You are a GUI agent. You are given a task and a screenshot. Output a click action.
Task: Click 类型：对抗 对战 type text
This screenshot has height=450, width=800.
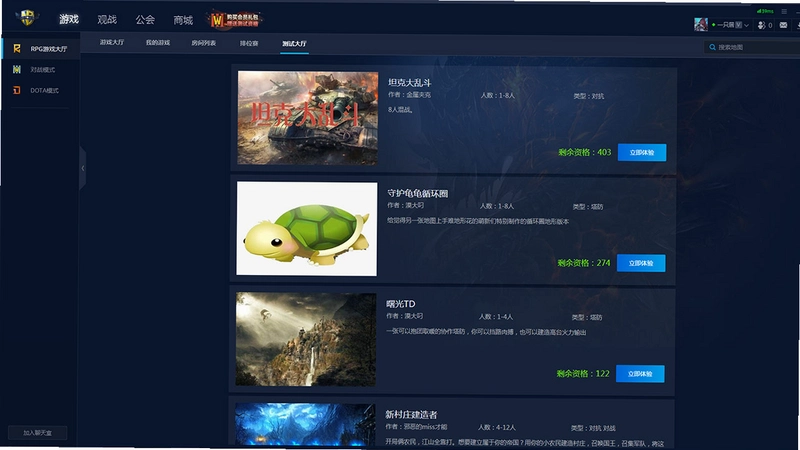click(x=593, y=428)
